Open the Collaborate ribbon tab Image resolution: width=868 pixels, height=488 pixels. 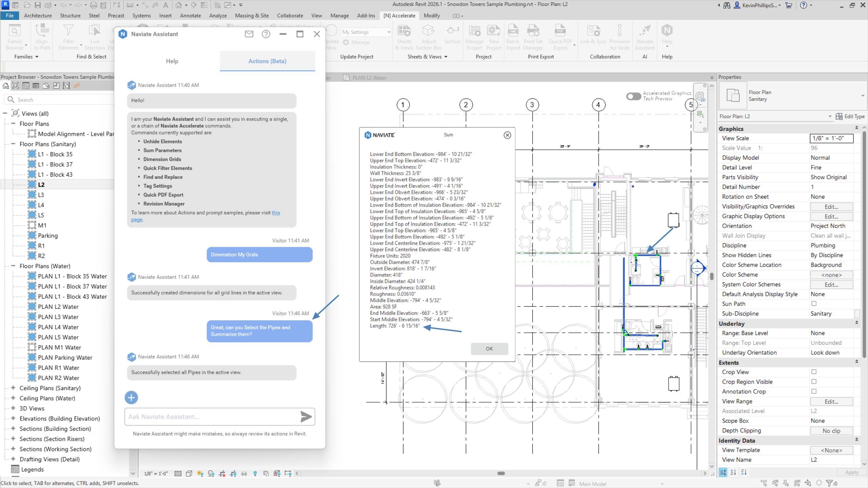coord(290,16)
